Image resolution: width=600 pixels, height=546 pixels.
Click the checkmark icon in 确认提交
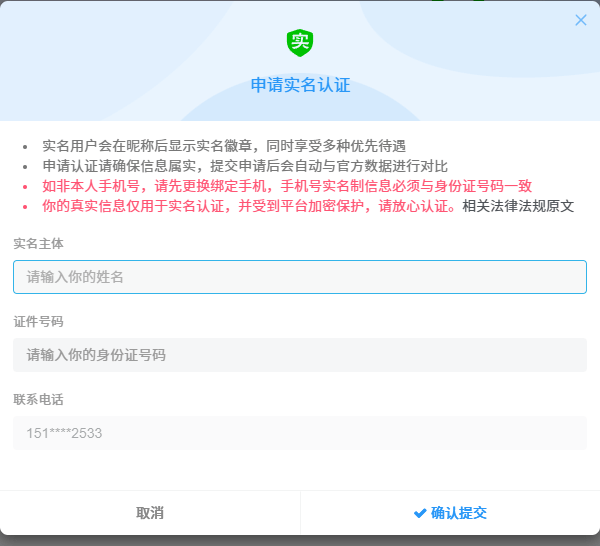click(420, 513)
